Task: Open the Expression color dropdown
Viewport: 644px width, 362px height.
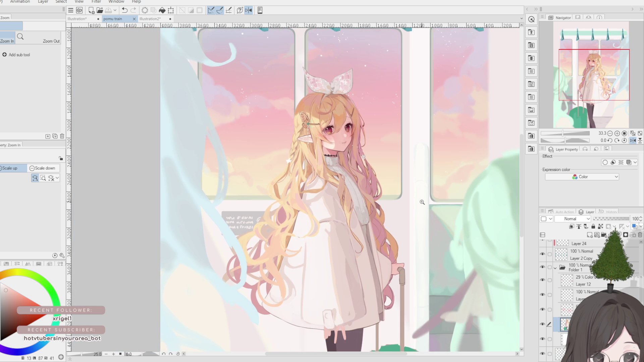Action: point(582,177)
